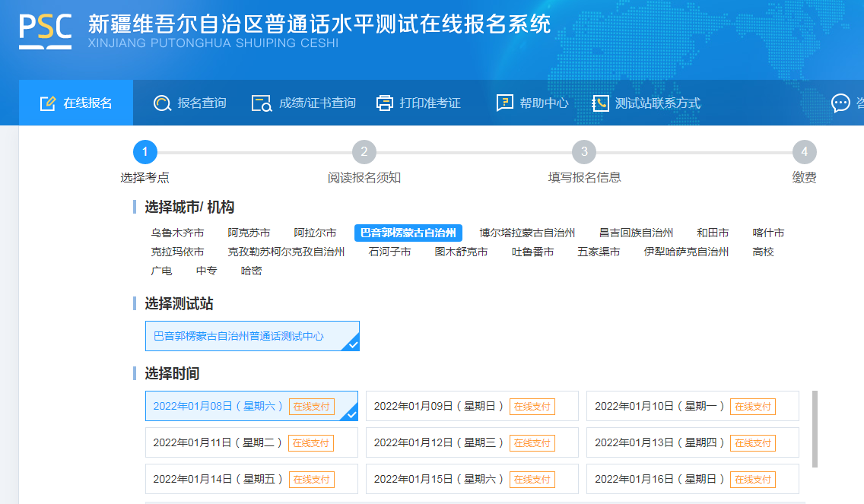Click the 帮助中心 question icon
This screenshot has width=864, height=504.
(504, 103)
